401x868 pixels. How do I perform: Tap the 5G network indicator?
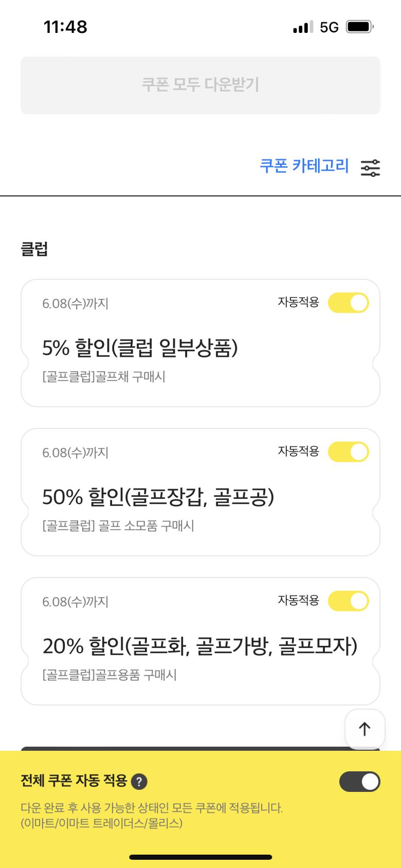[329, 27]
